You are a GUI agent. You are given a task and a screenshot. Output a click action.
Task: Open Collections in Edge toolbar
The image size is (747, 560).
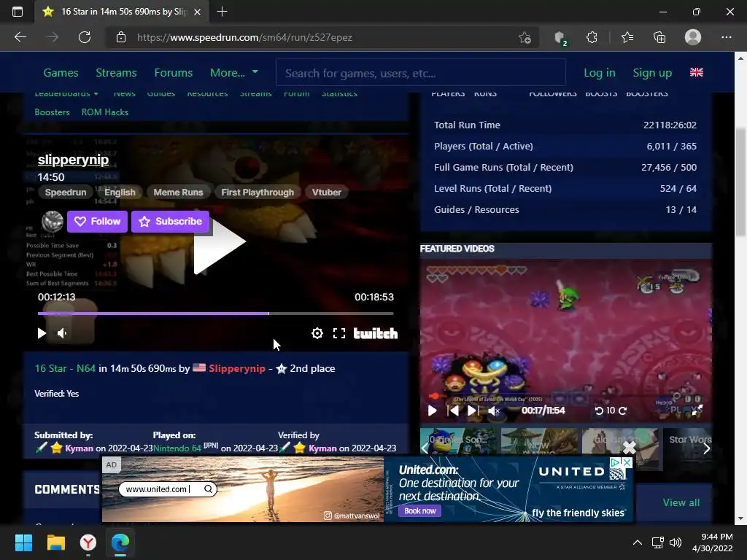659,37
